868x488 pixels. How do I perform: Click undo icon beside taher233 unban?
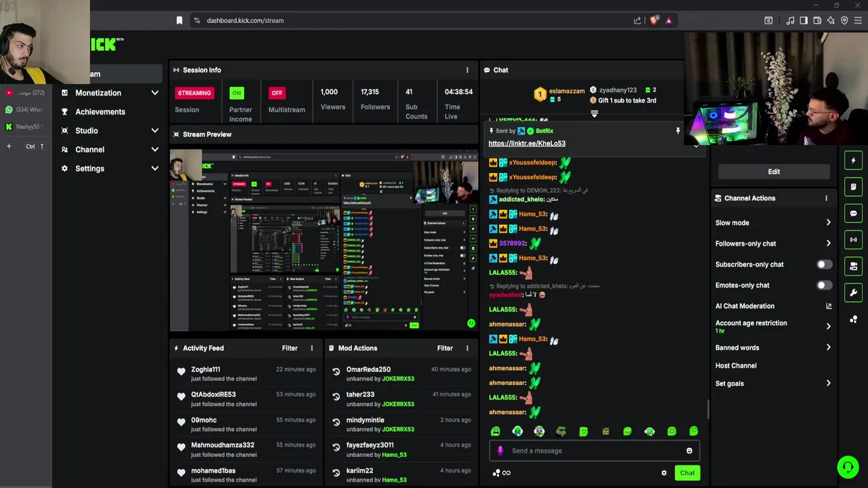(x=336, y=396)
